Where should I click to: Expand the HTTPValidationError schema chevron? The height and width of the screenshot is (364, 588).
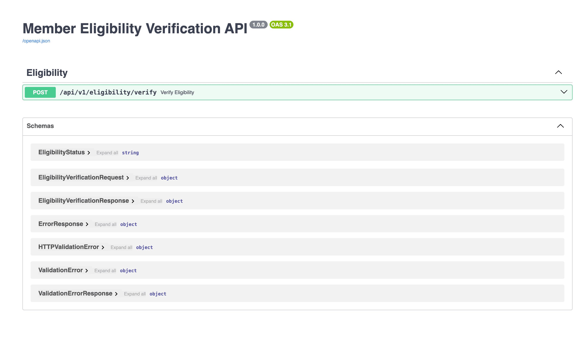coord(103,247)
